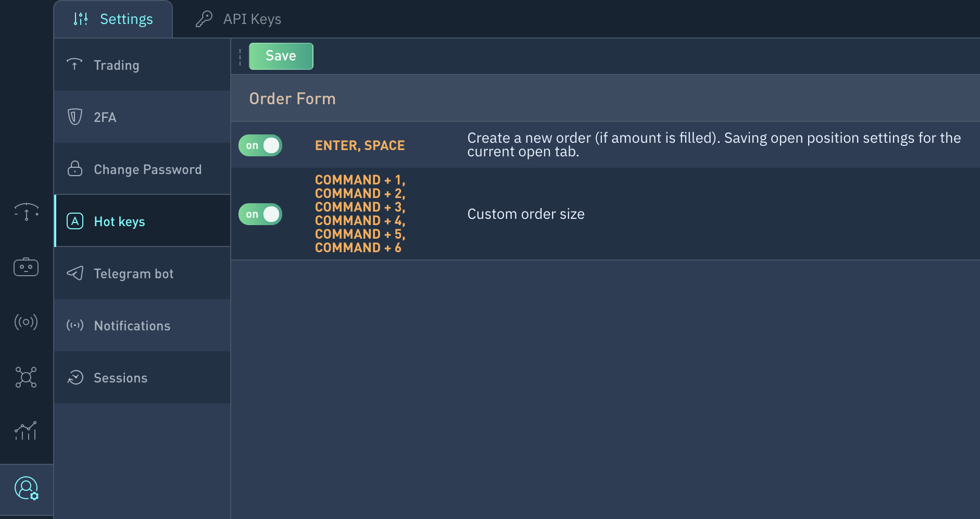Select the Hot keys menu item

(x=142, y=221)
